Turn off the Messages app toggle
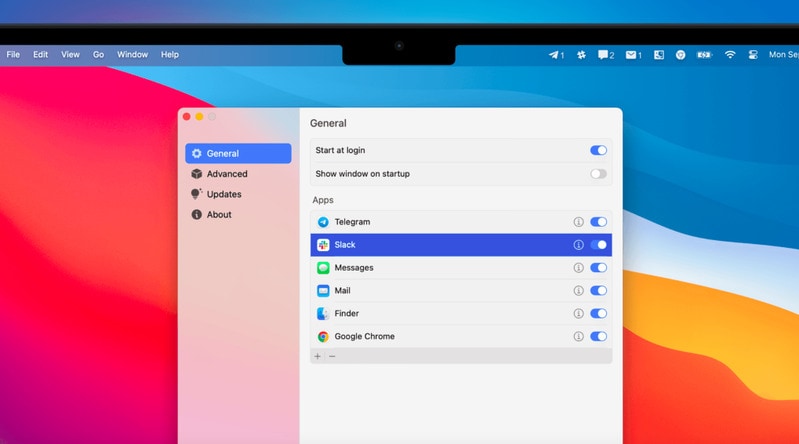This screenshot has width=799, height=444. pos(598,268)
